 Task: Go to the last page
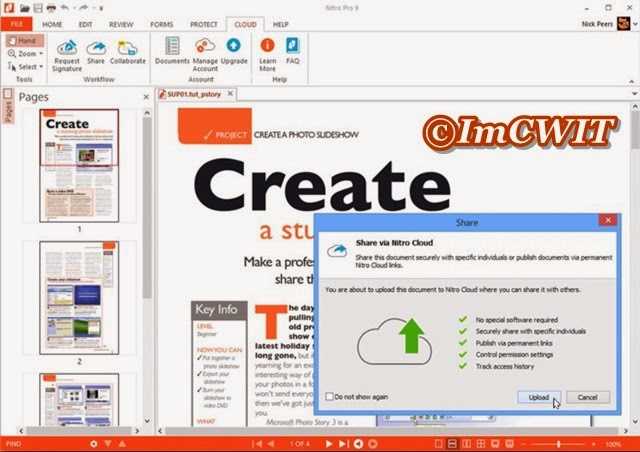pyautogui.click(x=344, y=444)
